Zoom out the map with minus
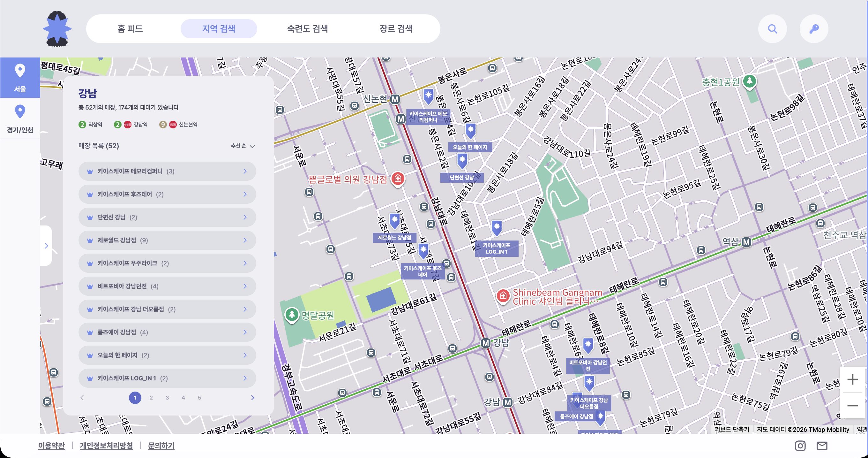Screen dimensions: 868x458 pos(852,405)
